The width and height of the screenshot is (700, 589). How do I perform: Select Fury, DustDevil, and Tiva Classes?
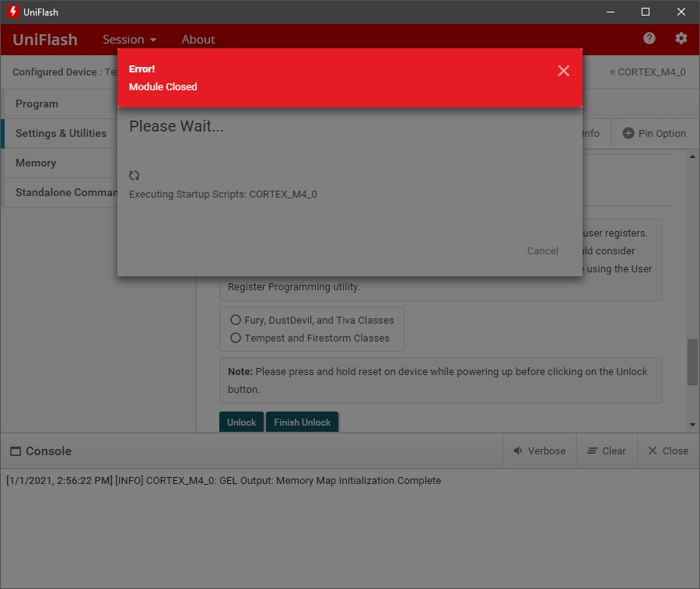pyautogui.click(x=235, y=320)
